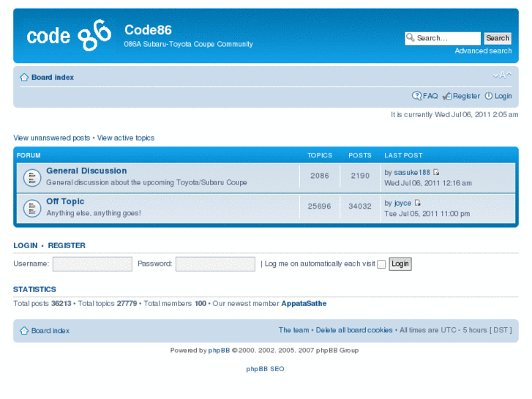532x399 pixels.
Task: Open the General Discussion forum
Action: point(86,171)
